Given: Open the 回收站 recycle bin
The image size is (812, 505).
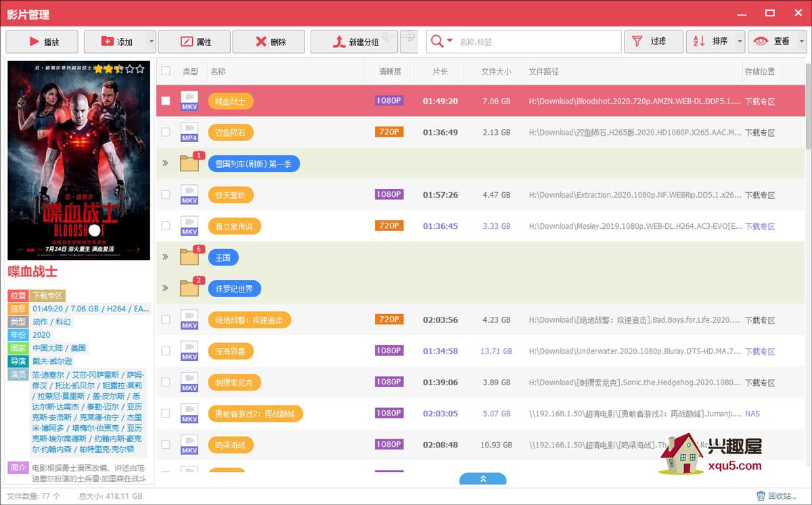Looking at the screenshot, I should (777, 496).
